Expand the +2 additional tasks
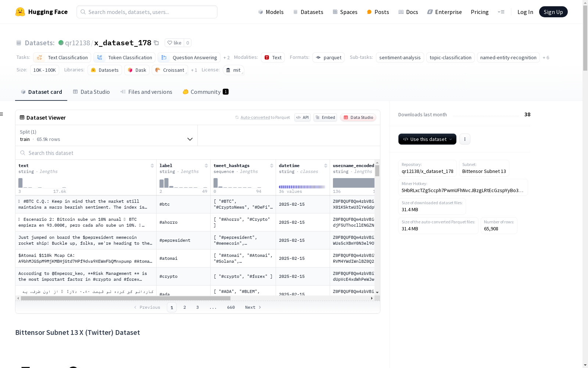This screenshot has height=368, width=588. coord(226,57)
